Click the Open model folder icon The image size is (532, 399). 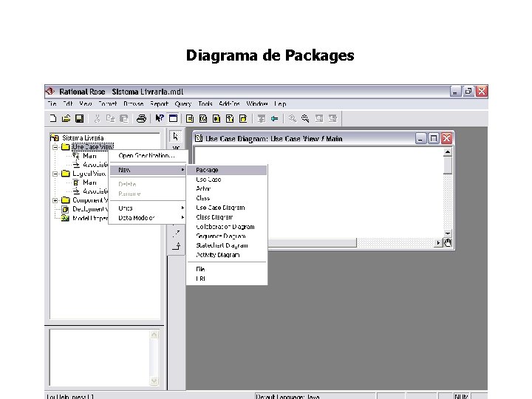tap(66, 118)
